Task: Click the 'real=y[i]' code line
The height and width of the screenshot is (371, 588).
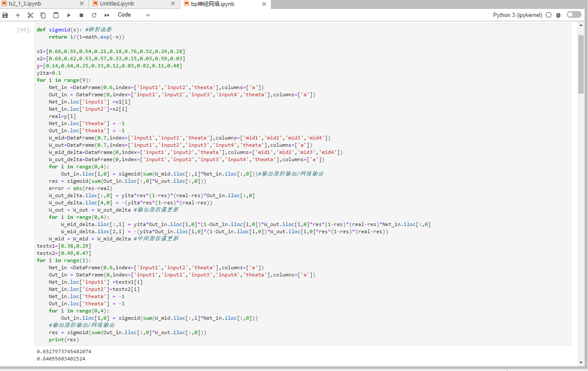Action: tap(62, 116)
